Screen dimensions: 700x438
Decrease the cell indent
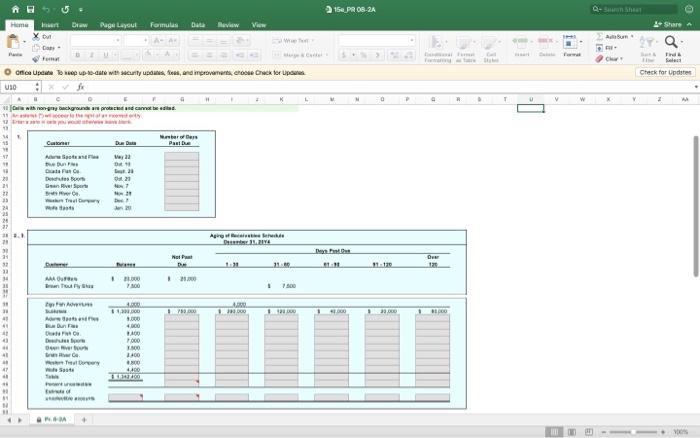click(240, 55)
